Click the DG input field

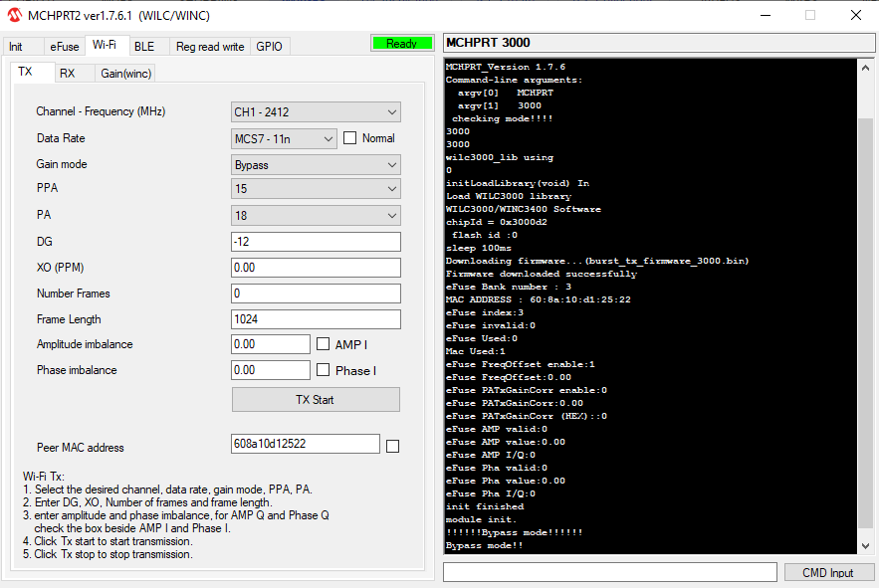pos(316,242)
